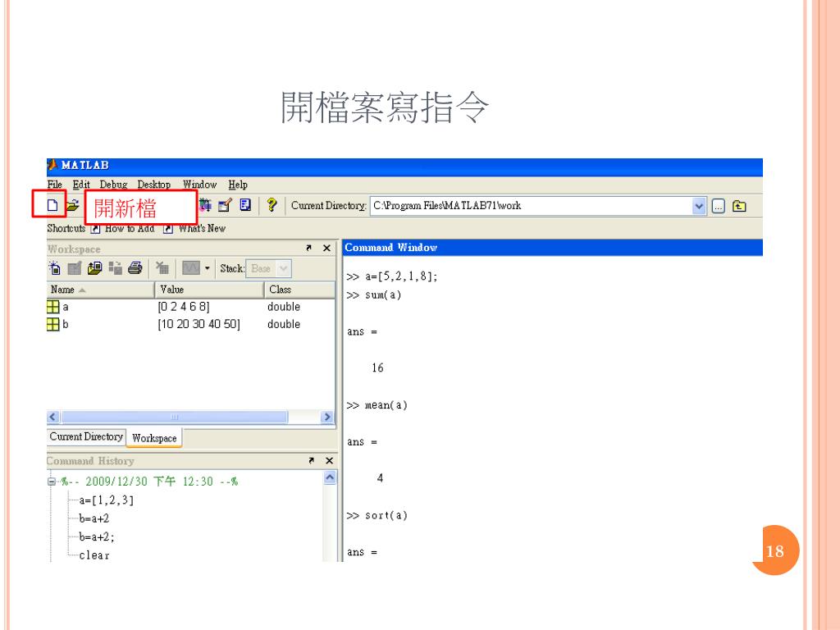Click the New Variable workspace icon

click(55, 268)
